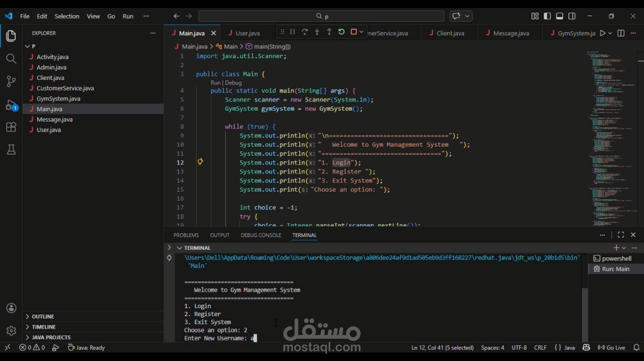This screenshot has height=361, width=644.
Task: Open the File menu
Action: pyautogui.click(x=25, y=16)
